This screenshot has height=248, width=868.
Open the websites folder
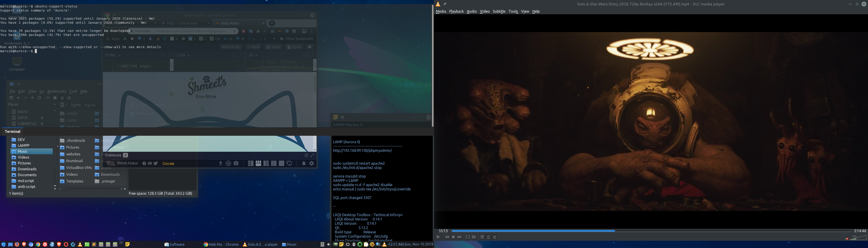click(70, 154)
